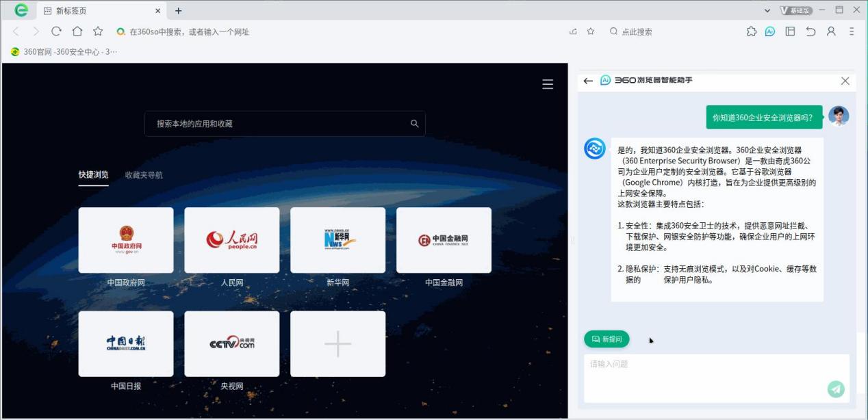
Task: Open the sidebar layout icon
Action: pos(790,31)
